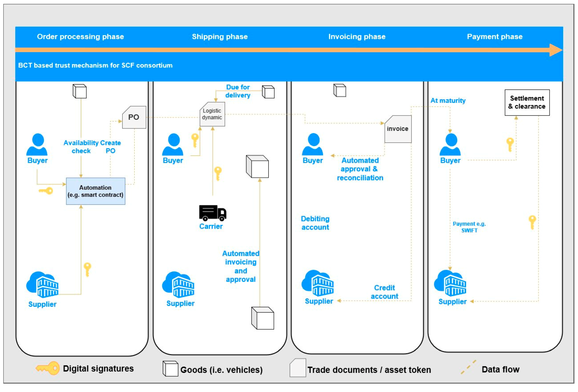This screenshot has width=578, height=392.
Task: Click the Automation smart contract box
Action: pos(95,191)
